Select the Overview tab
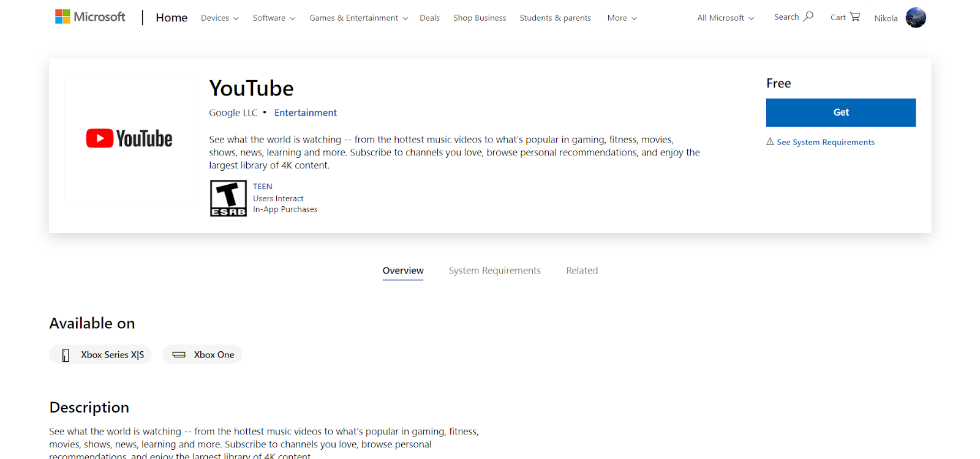The width and height of the screenshot is (980, 459). (403, 271)
